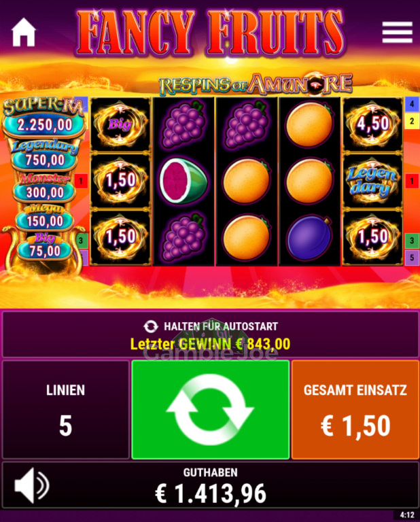Go to the home screen icon
Screen dimensions: 420x522
click(x=24, y=33)
